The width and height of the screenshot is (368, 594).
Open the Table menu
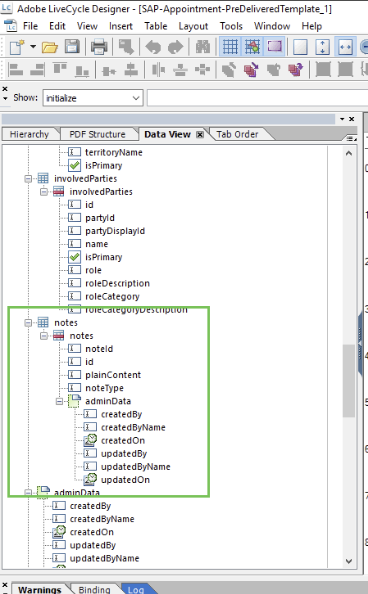(155, 26)
